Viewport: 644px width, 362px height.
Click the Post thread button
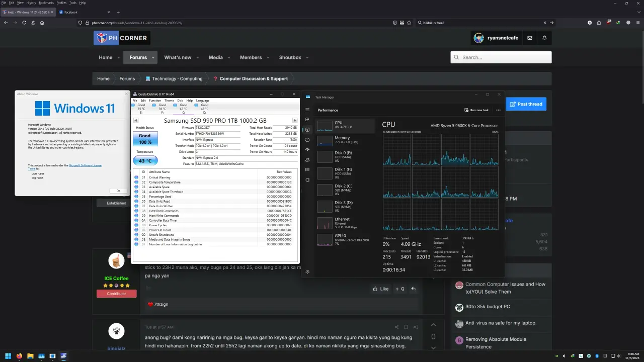tap(526, 104)
